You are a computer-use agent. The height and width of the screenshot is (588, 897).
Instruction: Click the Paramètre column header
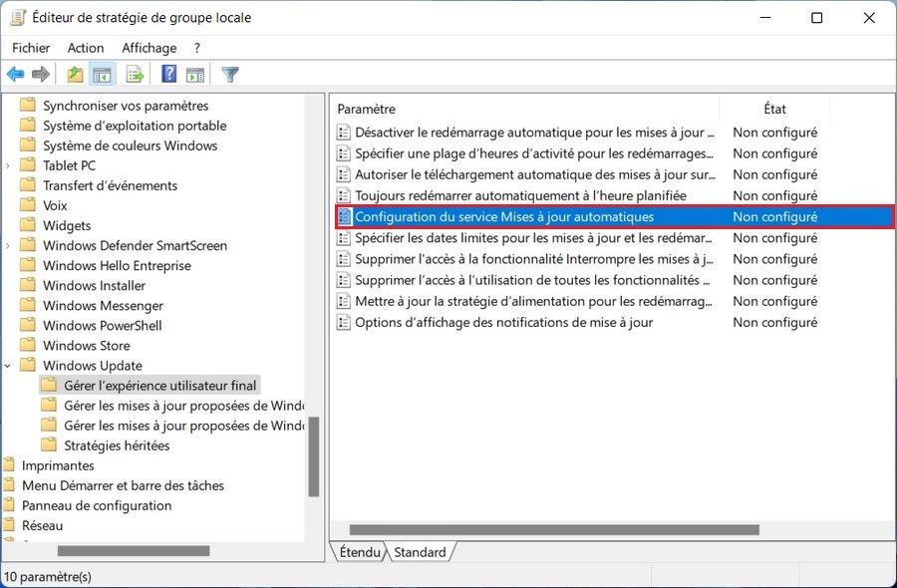[x=367, y=109]
